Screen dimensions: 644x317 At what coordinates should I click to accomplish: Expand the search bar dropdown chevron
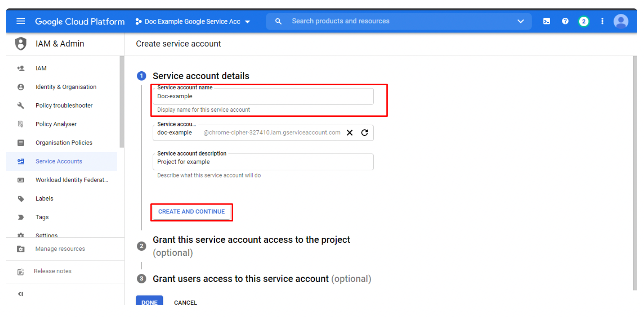(x=521, y=21)
